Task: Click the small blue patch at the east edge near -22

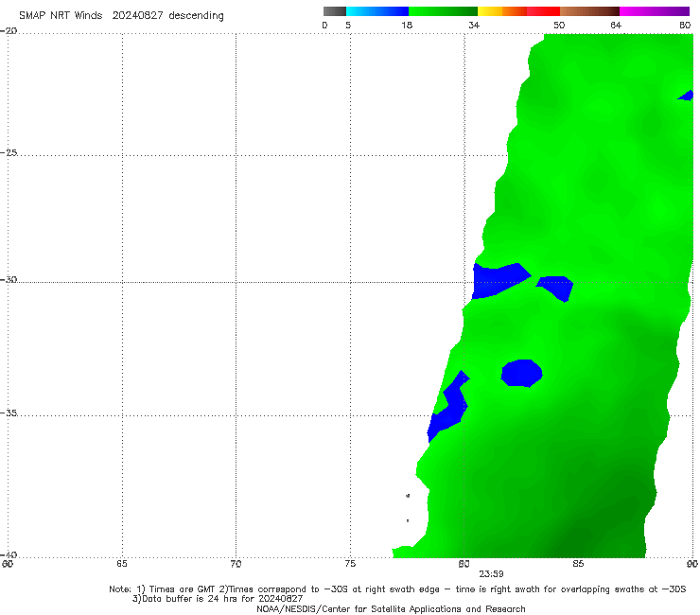Action: pos(687,96)
